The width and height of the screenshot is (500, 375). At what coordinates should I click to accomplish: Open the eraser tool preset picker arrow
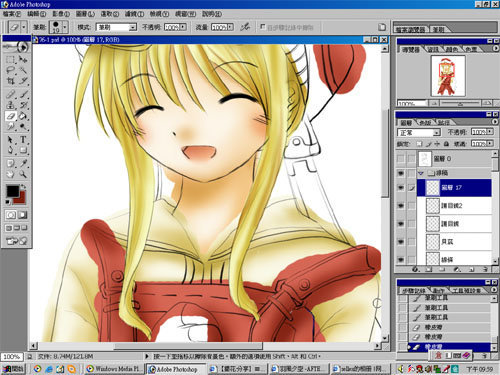coord(24,27)
